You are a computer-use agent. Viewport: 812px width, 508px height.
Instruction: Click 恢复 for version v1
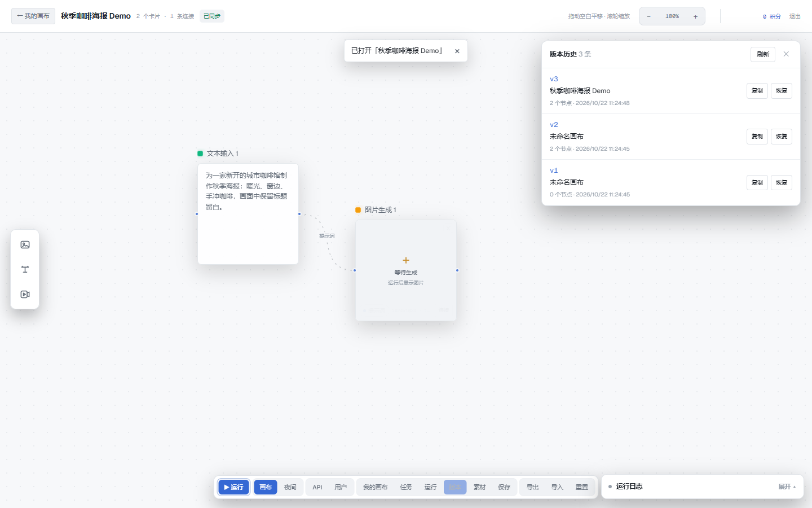click(782, 182)
